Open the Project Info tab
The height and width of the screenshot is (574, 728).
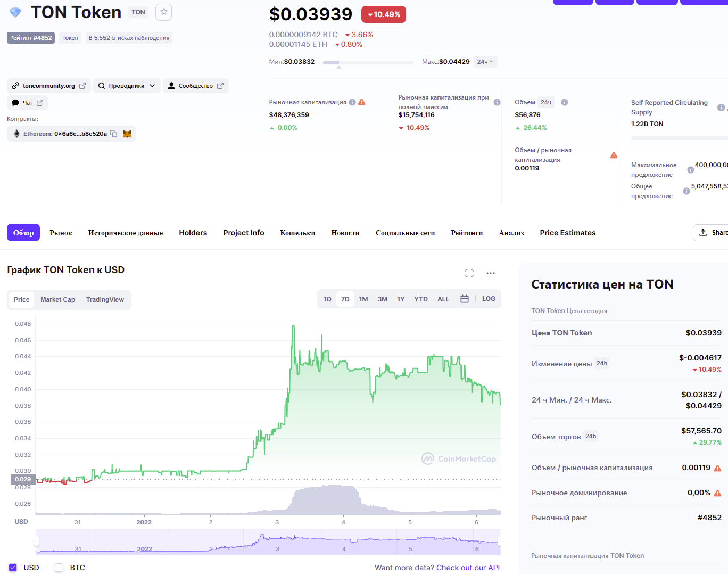pyautogui.click(x=244, y=233)
